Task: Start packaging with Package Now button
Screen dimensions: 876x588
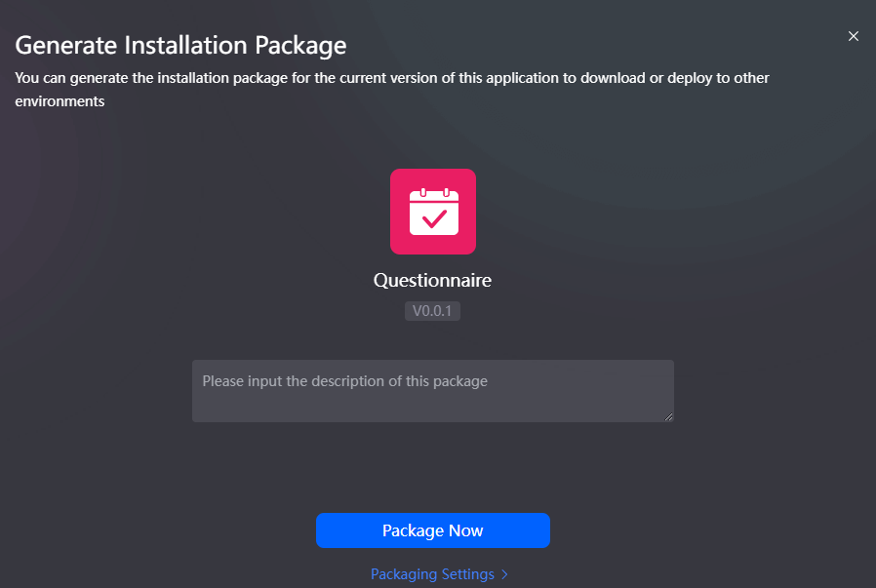Action: click(x=433, y=530)
